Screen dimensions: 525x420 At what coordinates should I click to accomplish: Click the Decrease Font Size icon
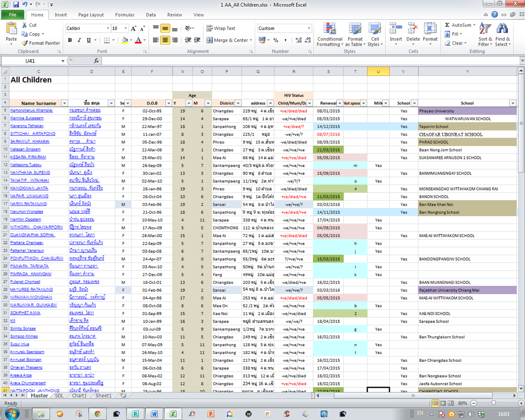pos(142,28)
